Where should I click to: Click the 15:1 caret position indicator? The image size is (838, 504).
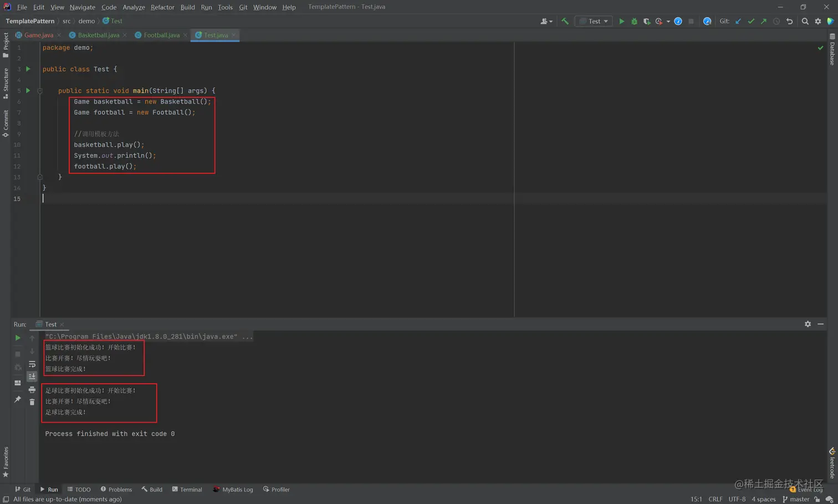(x=696, y=499)
